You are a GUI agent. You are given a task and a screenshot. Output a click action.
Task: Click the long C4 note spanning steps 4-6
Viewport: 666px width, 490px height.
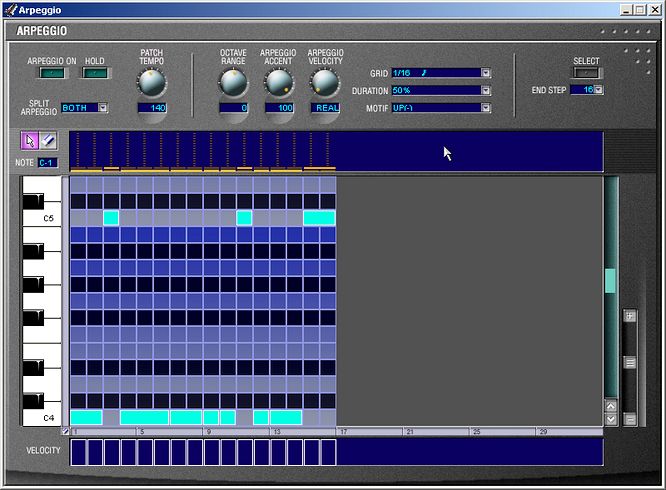[144, 417]
